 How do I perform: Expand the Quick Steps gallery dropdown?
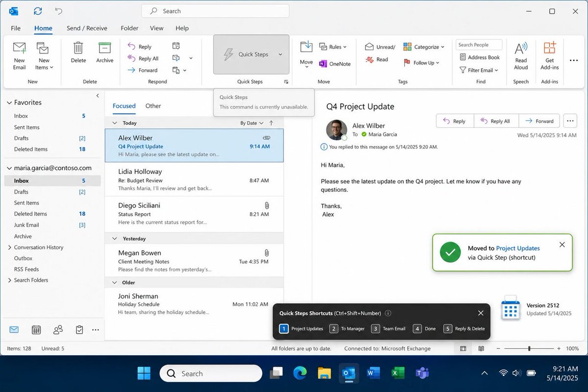pos(280,54)
